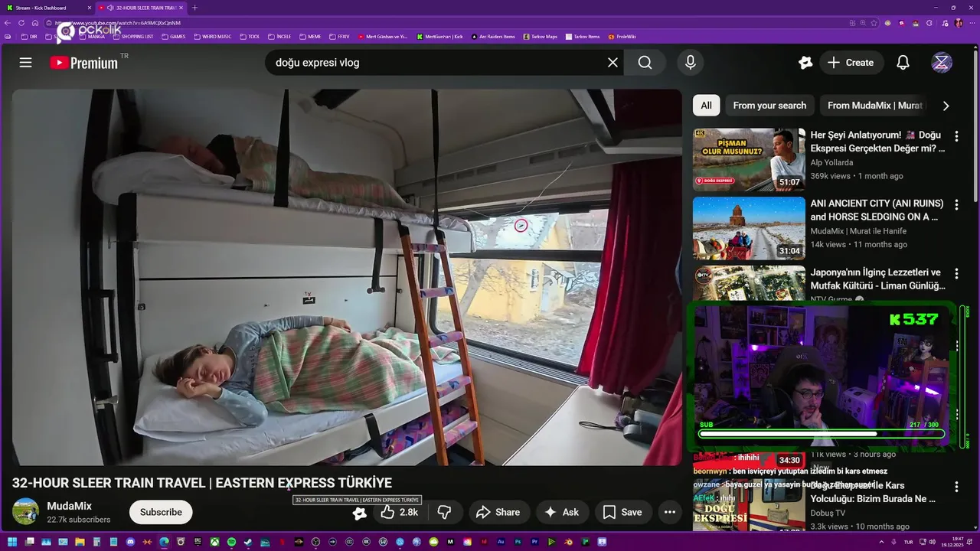The width and height of the screenshot is (980, 551).
Task: Open Discord from the taskbar
Action: [x=130, y=542]
